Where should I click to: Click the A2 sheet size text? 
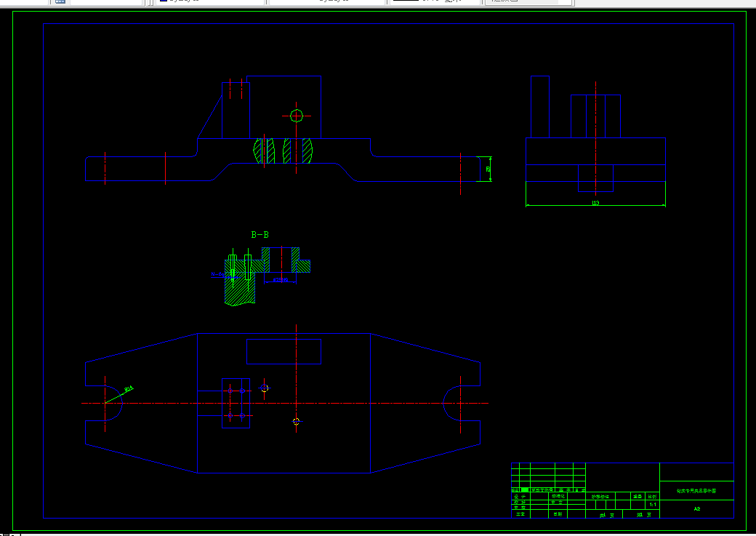click(x=696, y=509)
